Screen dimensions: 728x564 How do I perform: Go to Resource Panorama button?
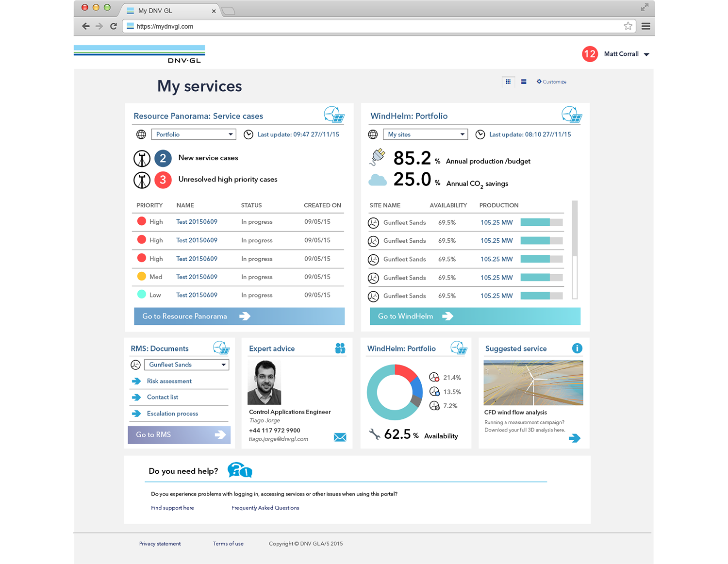pos(239,316)
